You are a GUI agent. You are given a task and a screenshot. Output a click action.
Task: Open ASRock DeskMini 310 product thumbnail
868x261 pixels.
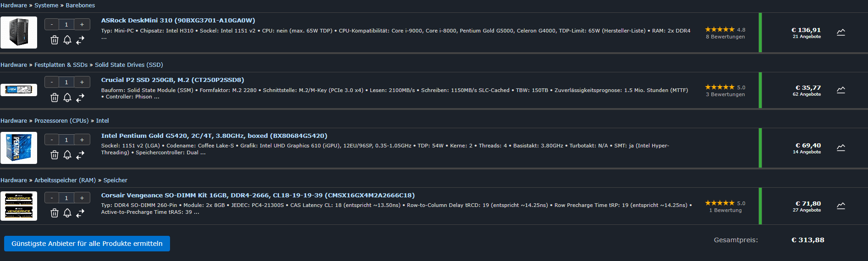[x=19, y=33]
